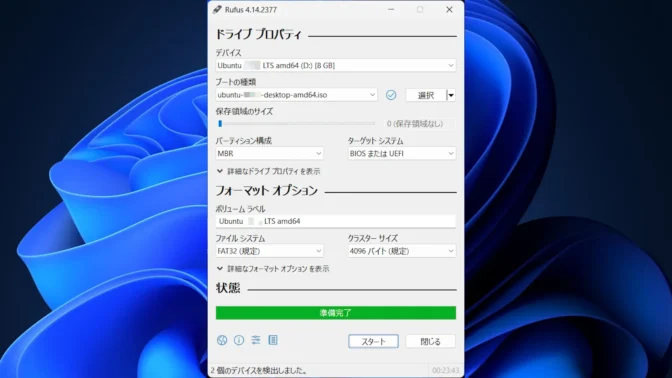Click the 保存領域のサイズ slider handle
Viewport: 672px width, 378px height.
(220, 124)
